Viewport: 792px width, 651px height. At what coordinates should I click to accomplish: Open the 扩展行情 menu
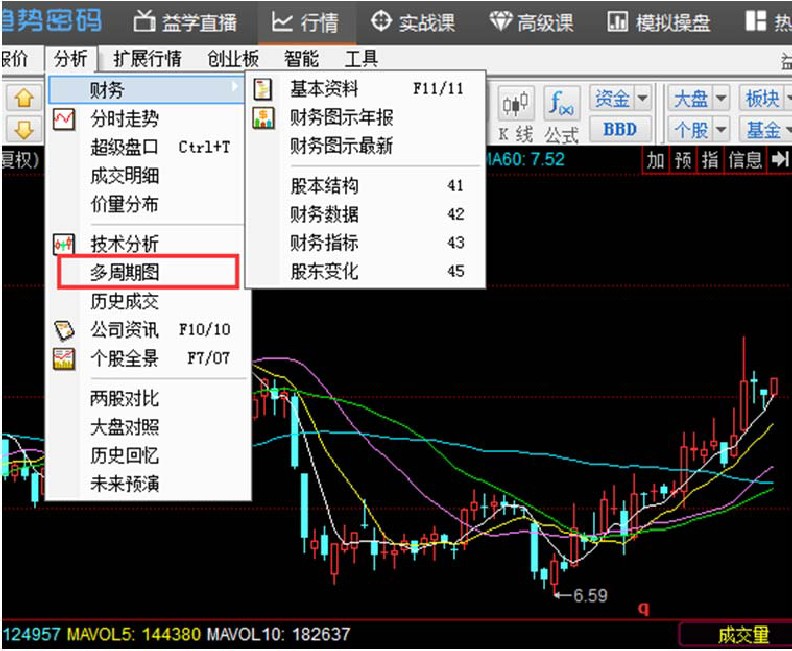point(147,58)
